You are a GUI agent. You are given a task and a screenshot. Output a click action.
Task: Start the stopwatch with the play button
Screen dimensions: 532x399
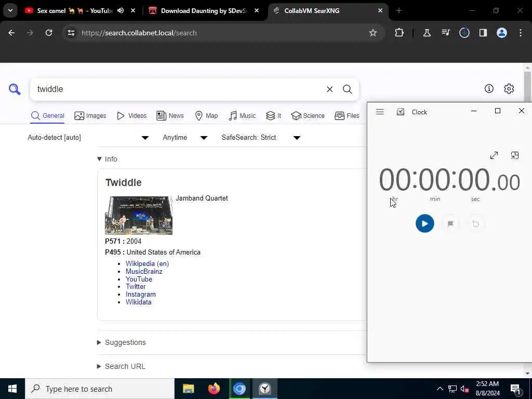(424, 223)
